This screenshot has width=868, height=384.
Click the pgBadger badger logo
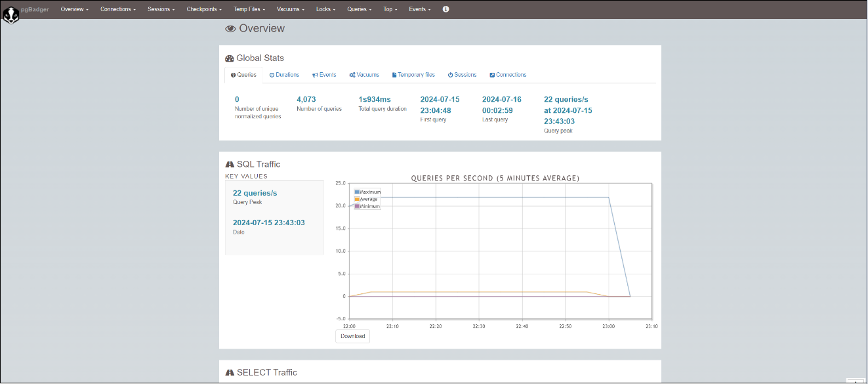(x=10, y=14)
